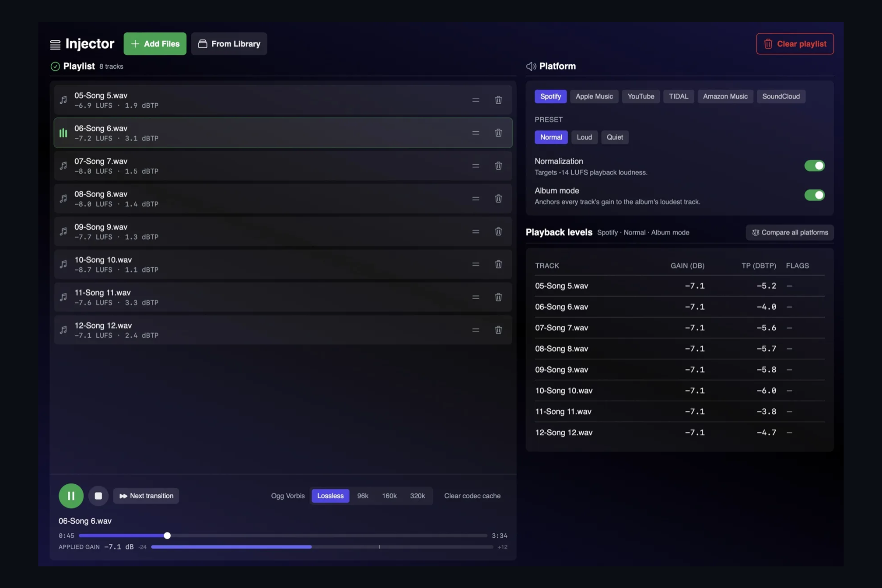Viewport: 882px width, 588px height.
Task: Stop playback with the square button
Action: (x=98, y=496)
